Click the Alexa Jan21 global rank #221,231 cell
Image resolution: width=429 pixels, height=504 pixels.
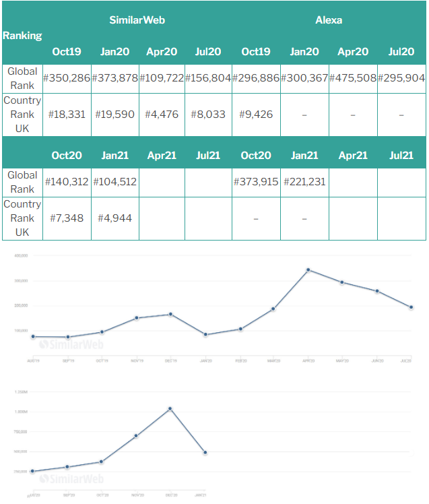tap(304, 182)
